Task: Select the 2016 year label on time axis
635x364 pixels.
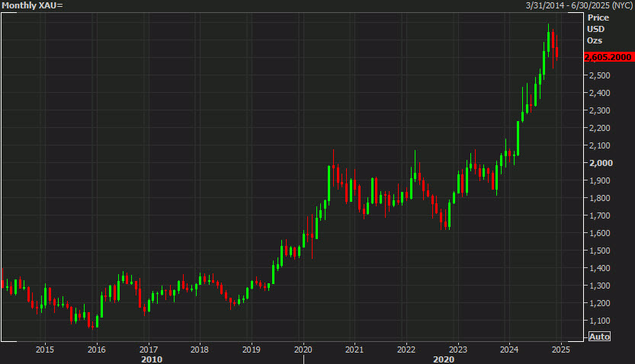Action: click(96, 350)
